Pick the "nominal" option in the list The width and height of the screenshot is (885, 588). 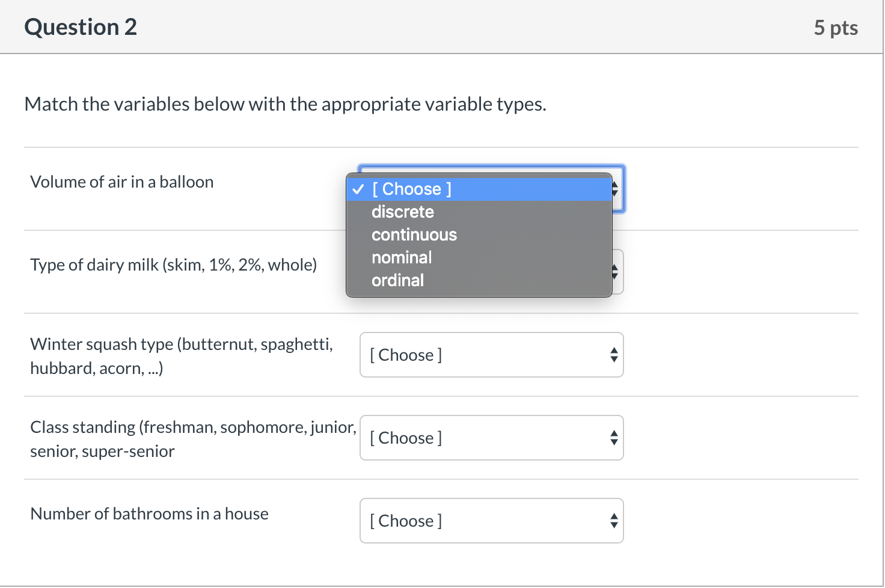pos(402,257)
